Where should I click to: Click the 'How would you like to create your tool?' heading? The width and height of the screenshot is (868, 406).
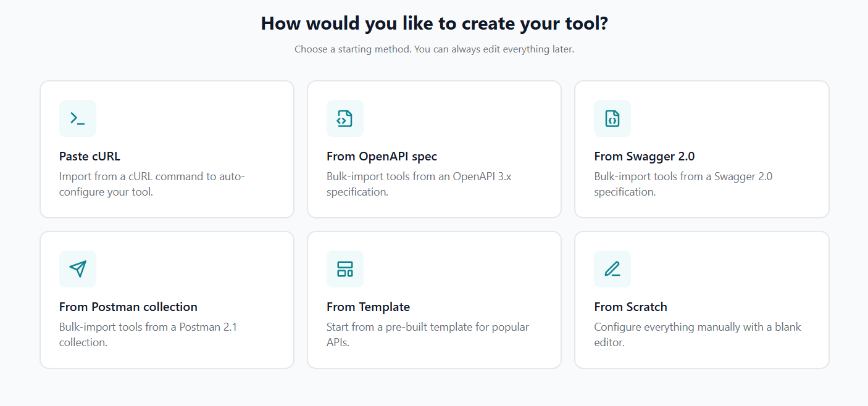coord(434,23)
